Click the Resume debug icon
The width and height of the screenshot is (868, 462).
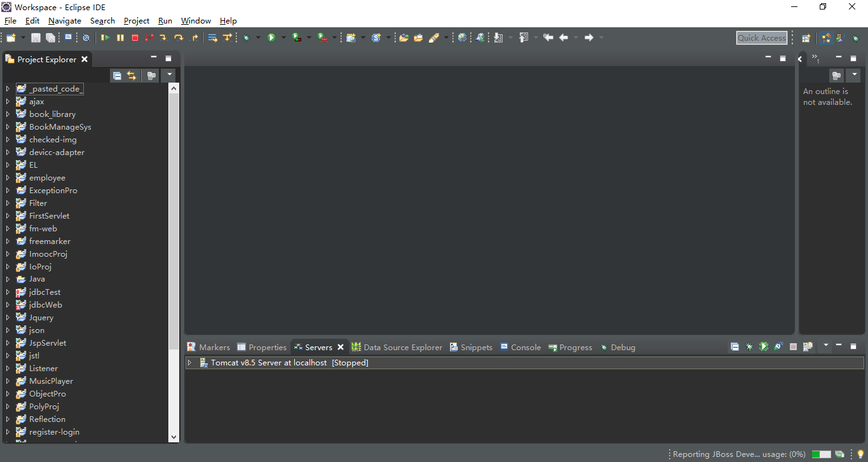[105, 38]
